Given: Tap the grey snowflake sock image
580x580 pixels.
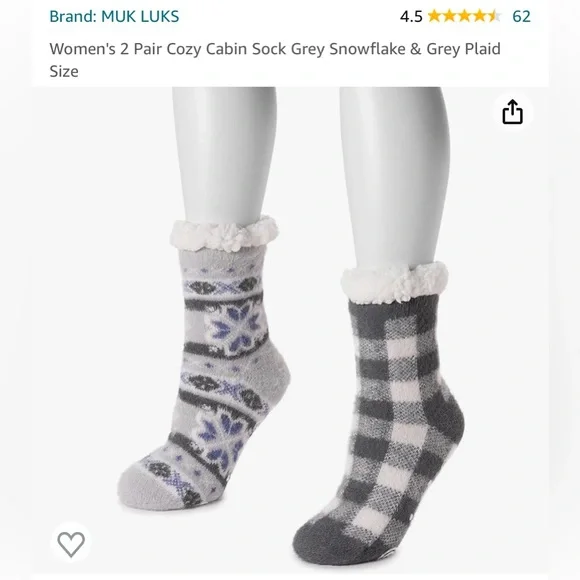Looking at the screenshot, I should pyautogui.click(x=203, y=362).
